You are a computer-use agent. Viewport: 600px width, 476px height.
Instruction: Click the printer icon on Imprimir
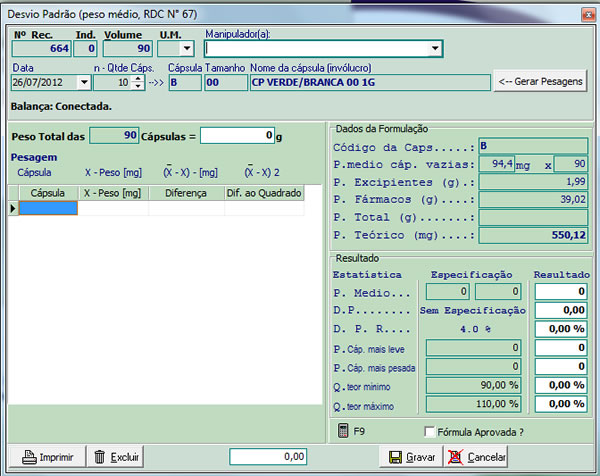[x=29, y=457]
